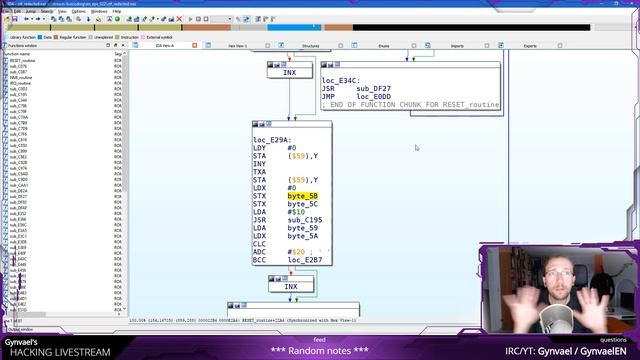
Task: Open the View menu
Action: point(62,11)
